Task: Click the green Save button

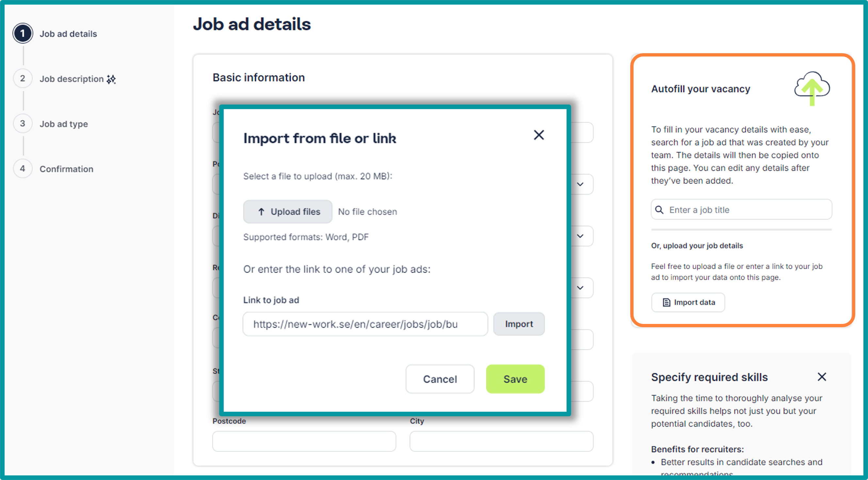Action: [515, 379]
